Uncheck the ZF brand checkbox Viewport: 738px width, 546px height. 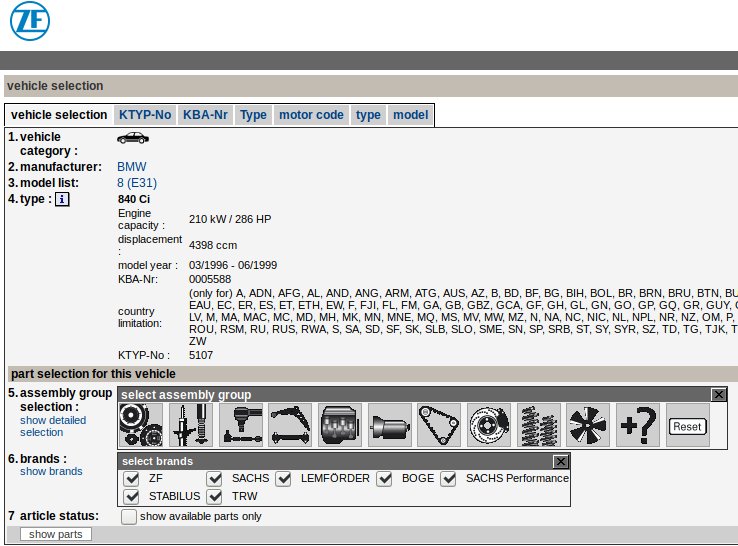click(x=131, y=478)
